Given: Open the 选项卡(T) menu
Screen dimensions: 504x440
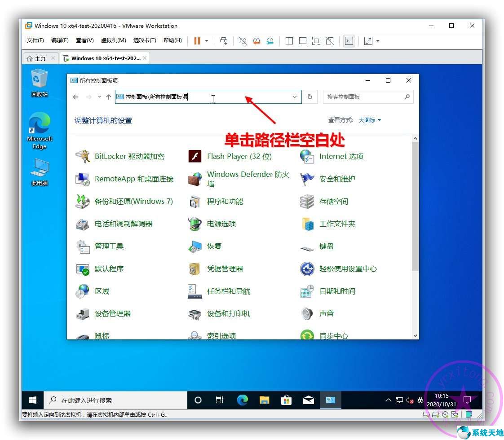Looking at the screenshot, I should (145, 40).
